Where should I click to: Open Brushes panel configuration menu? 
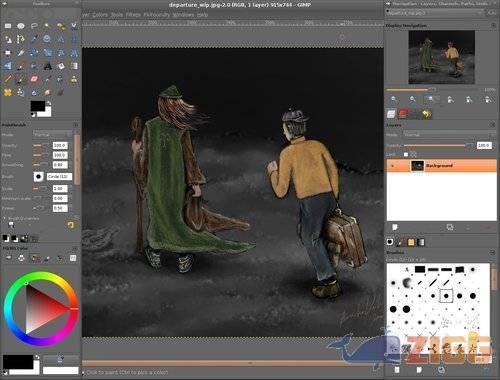492,253
